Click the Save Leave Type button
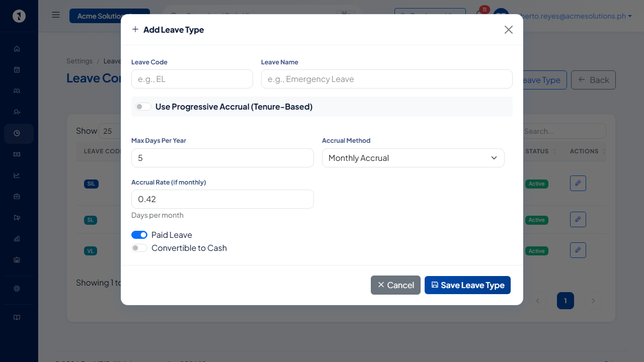Screen dimensions: 644x362 [x=467, y=285]
